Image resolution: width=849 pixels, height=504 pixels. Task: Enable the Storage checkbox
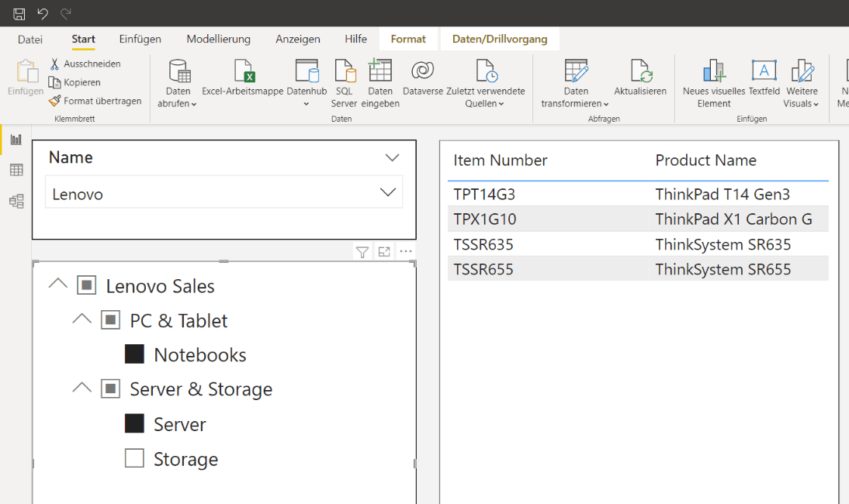tap(134, 458)
